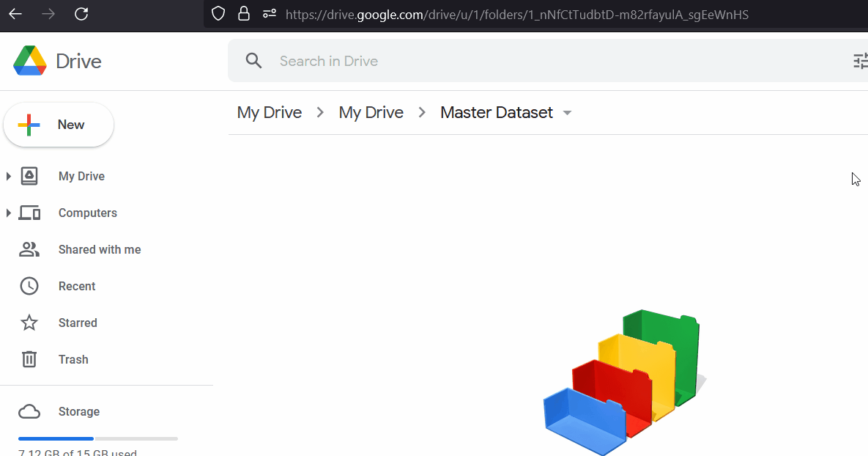868x456 pixels.
Task: Click the storage usage progress bar
Action: pyautogui.click(x=98, y=439)
